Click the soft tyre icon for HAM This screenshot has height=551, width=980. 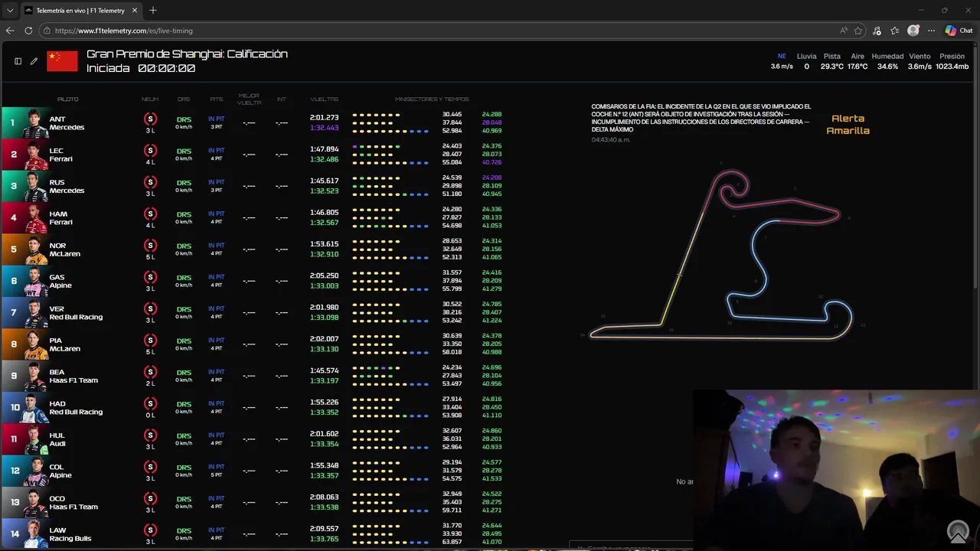(x=150, y=214)
